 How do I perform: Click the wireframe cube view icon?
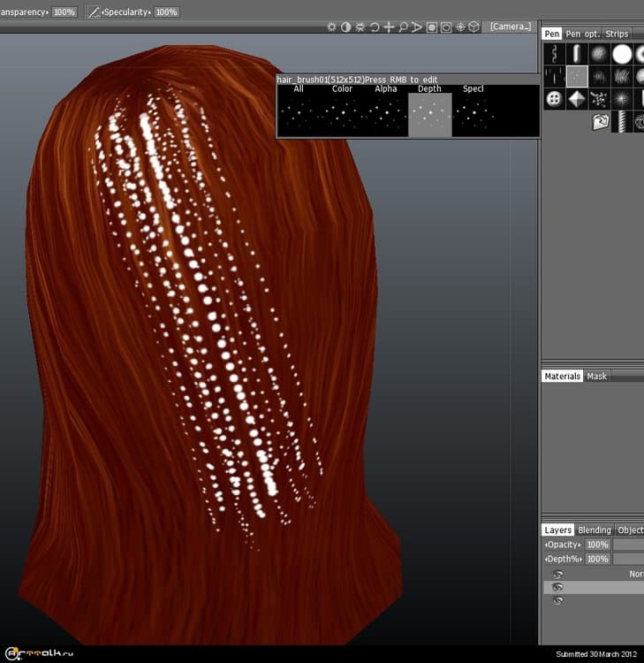(x=474, y=27)
